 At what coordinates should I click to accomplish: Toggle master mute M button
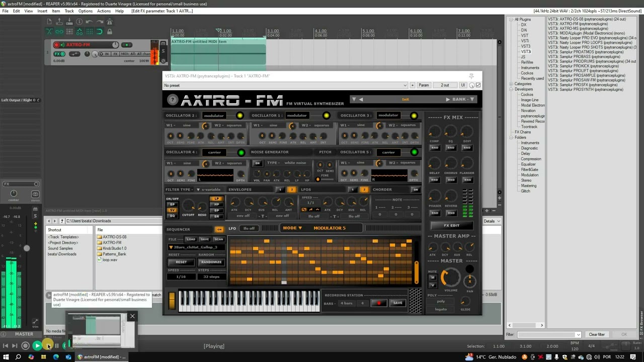pyautogui.click(x=433, y=278)
